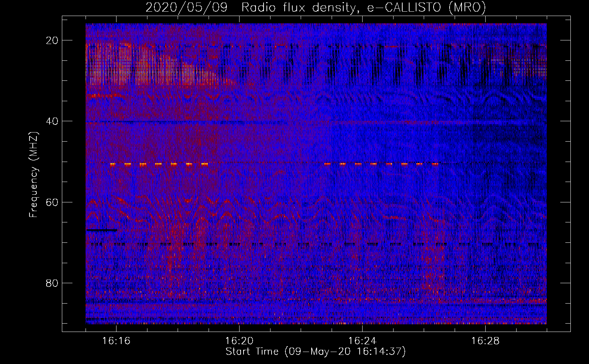The height and width of the screenshot is (364, 589).
Task: Click the frequency tick label '20'
Action: pos(52,40)
